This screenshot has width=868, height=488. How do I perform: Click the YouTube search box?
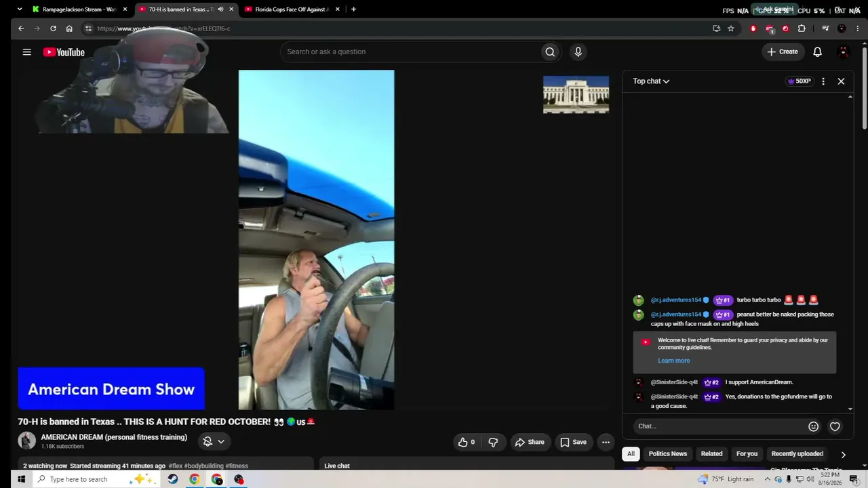pyautogui.click(x=410, y=52)
